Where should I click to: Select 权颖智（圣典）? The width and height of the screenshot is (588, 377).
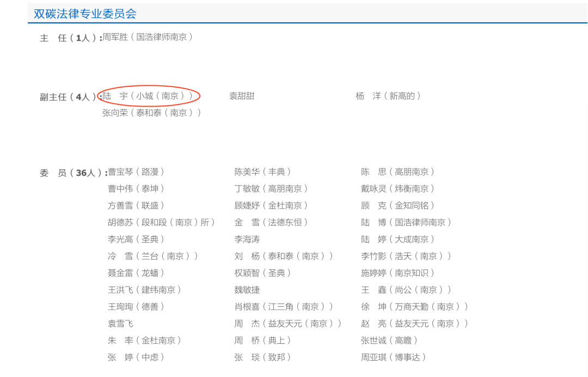click(262, 273)
